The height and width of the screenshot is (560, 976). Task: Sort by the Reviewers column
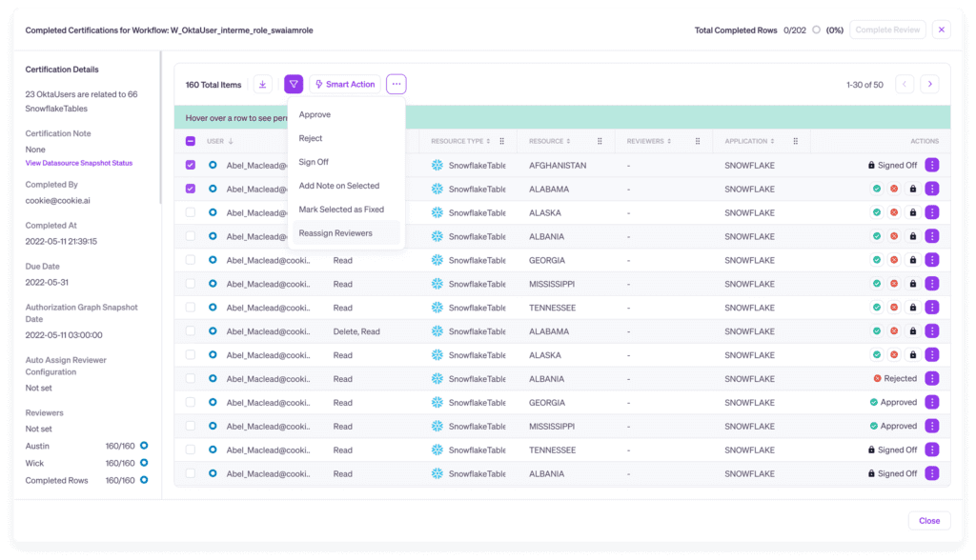coord(648,141)
